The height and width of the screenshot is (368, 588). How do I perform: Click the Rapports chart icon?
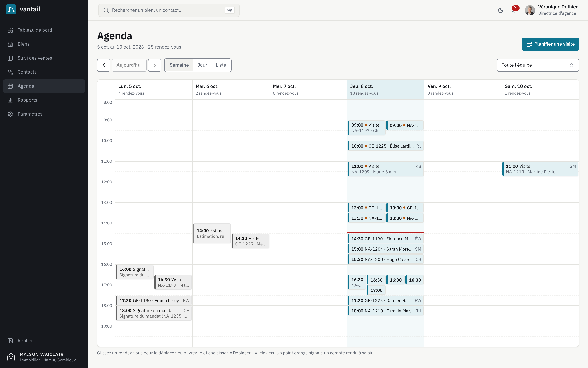[x=10, y=100]
